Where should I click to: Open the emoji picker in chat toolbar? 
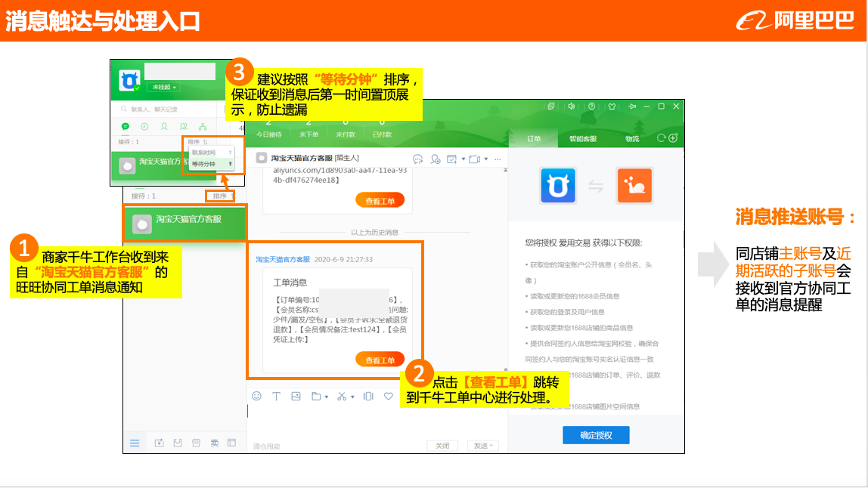[x=256, y=396]
